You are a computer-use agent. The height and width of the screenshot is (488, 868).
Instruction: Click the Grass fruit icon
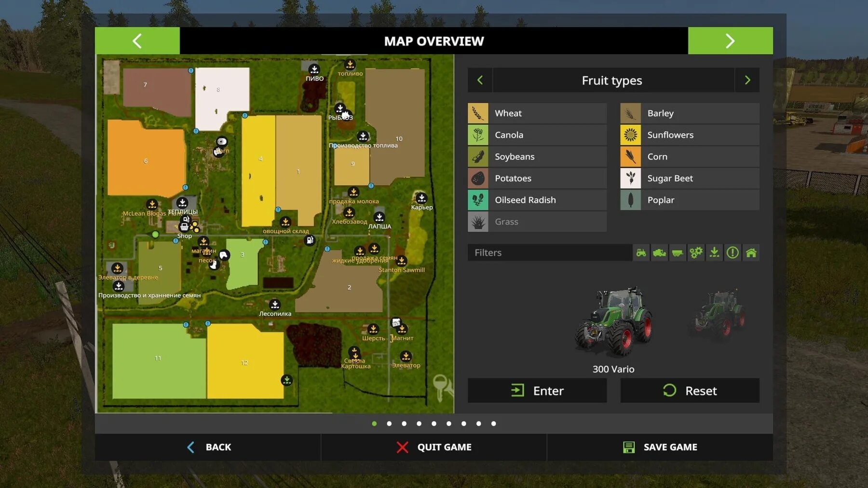pyautogui.click(x=478, y=222)
